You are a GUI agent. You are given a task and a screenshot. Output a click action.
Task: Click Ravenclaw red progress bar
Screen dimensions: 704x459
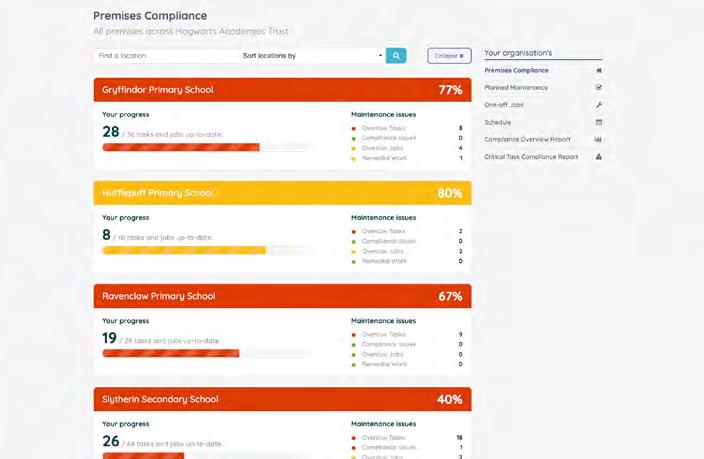tap(171, 353)
